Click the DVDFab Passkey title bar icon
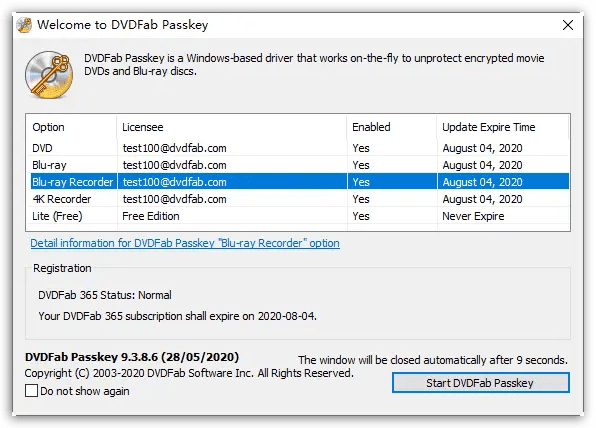Viewport: 596px width, 428px height. pos(24,25)
